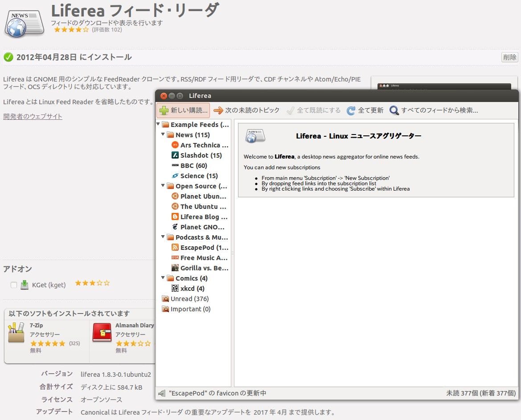Click the orange arrow next unread icon

coord(218,110)
